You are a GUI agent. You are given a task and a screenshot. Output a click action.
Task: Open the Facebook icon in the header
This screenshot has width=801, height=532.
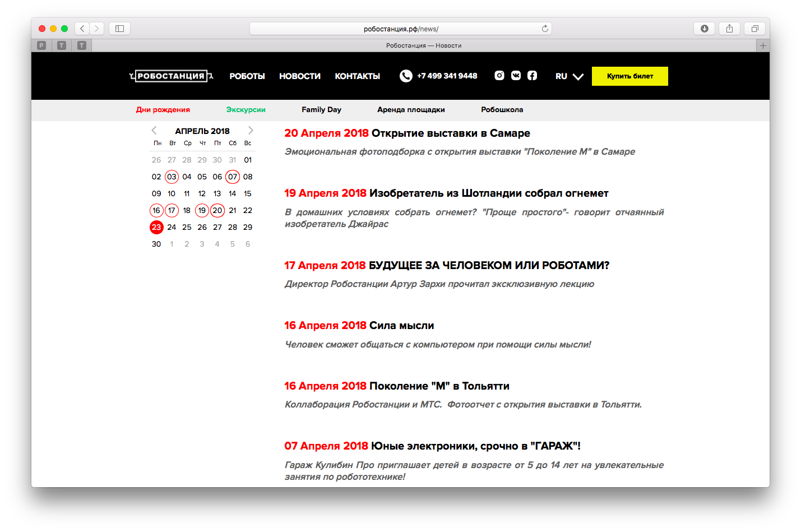532,76
